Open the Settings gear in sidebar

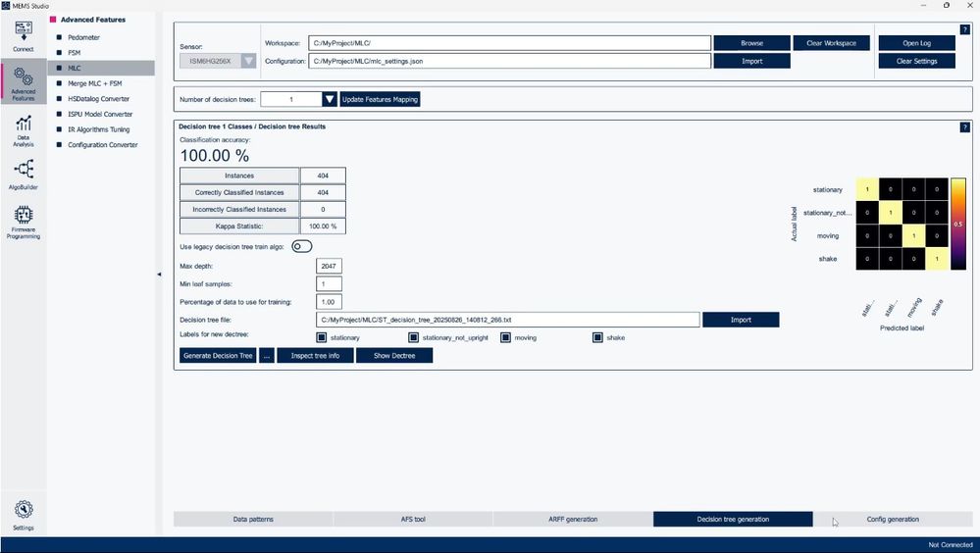tap(24, 516)
